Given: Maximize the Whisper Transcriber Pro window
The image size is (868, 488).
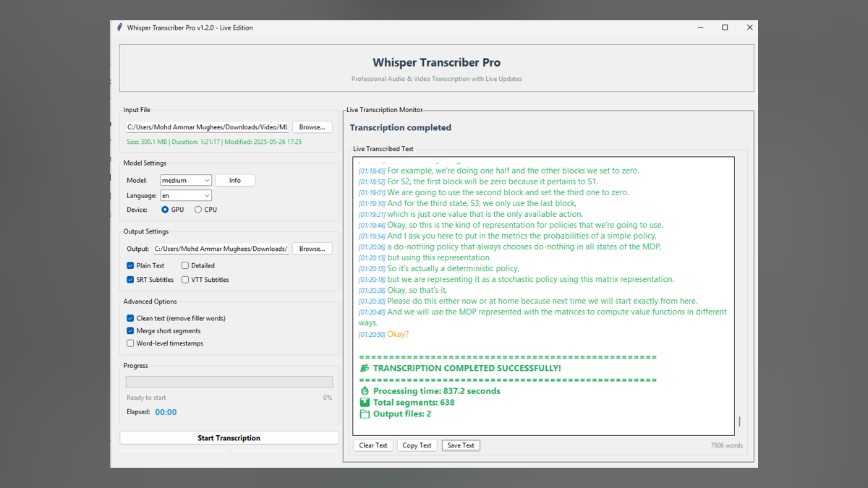Looking at the screenshot, I should [725, 27].
